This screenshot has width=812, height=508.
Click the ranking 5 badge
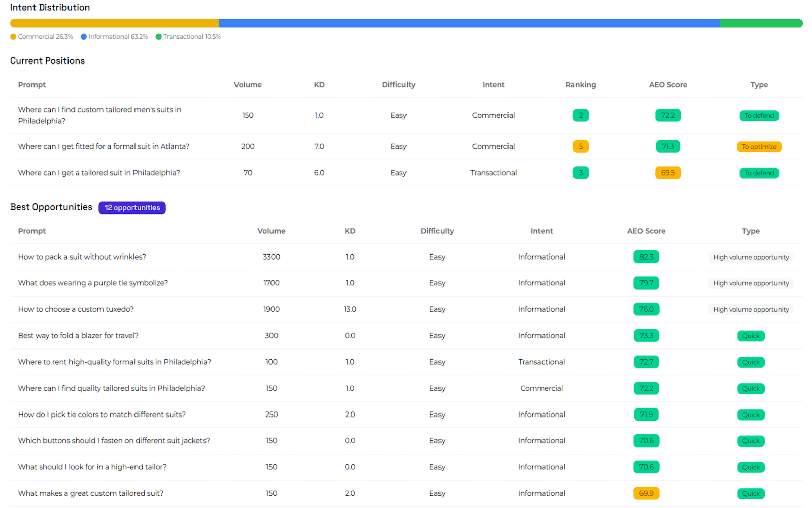pyautogui.click(x=581, y=146)
